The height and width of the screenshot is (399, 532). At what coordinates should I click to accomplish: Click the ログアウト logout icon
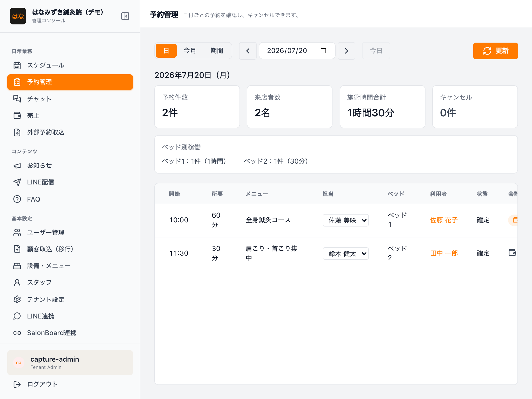coord(17,384)
